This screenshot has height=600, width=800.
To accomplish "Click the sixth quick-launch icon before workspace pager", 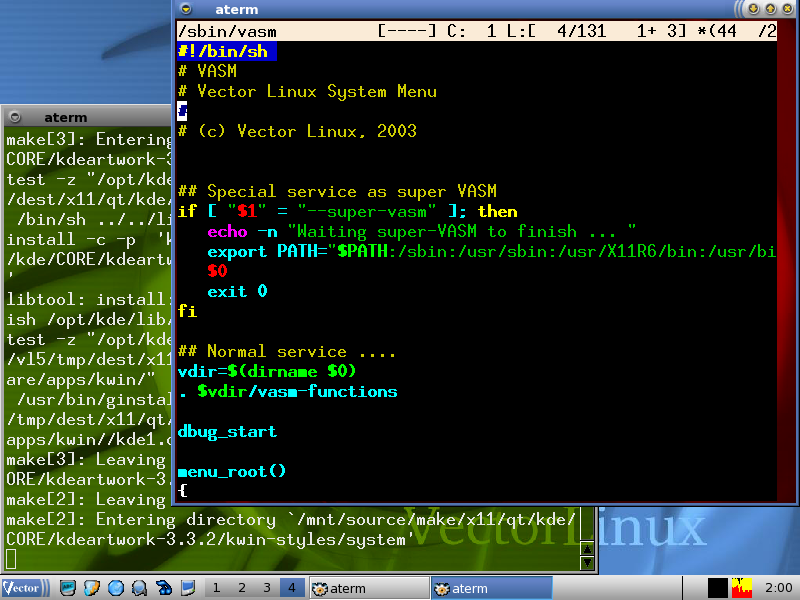I will (x=188, y=588).
